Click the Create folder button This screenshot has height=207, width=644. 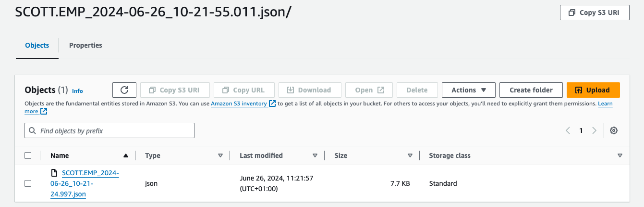(x=531, y=90)
